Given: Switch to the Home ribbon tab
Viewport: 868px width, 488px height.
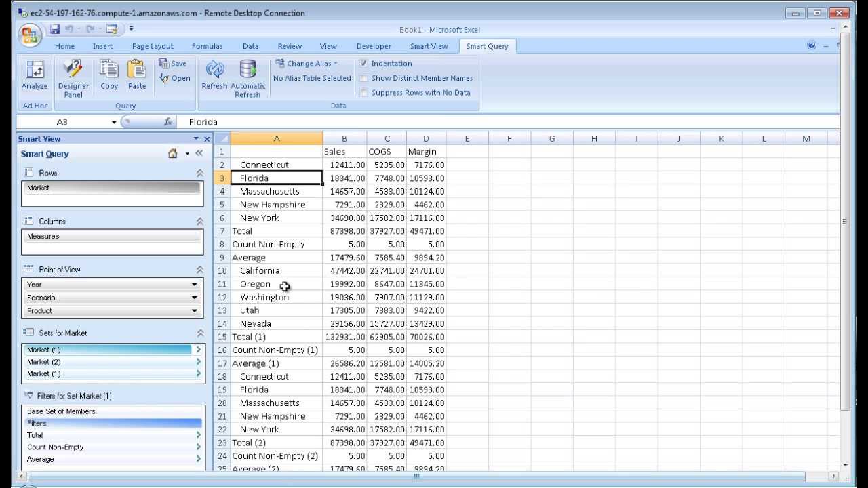Looking at the screenshot, I should (x=64, y=46).
